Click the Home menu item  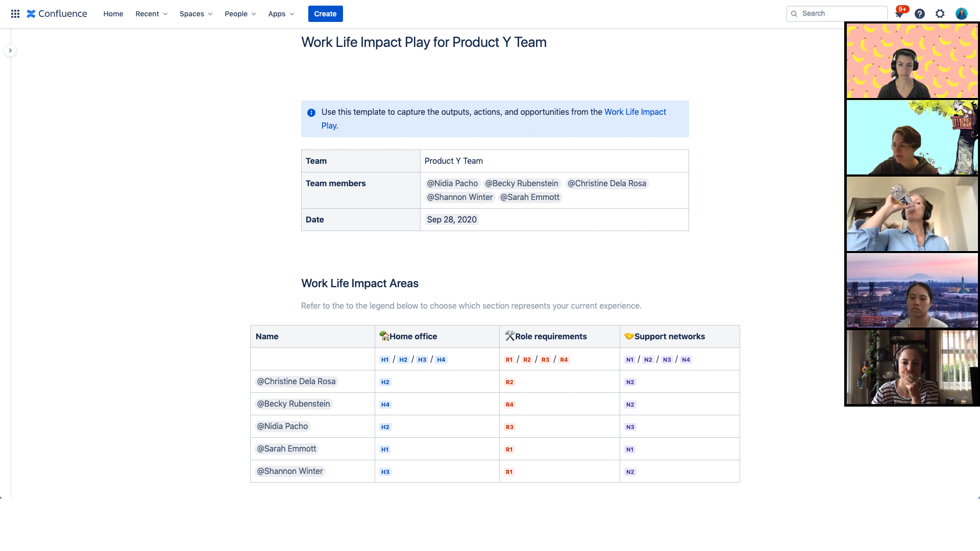[112, 13]
